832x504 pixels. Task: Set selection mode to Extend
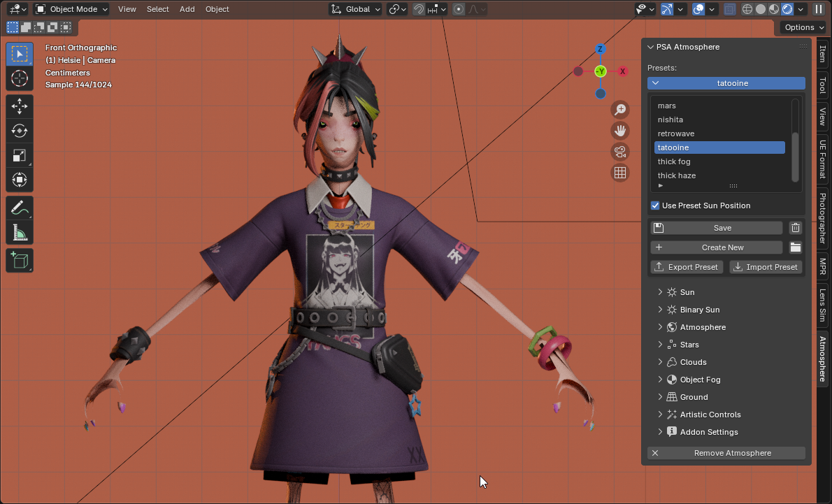pos(25,27)
